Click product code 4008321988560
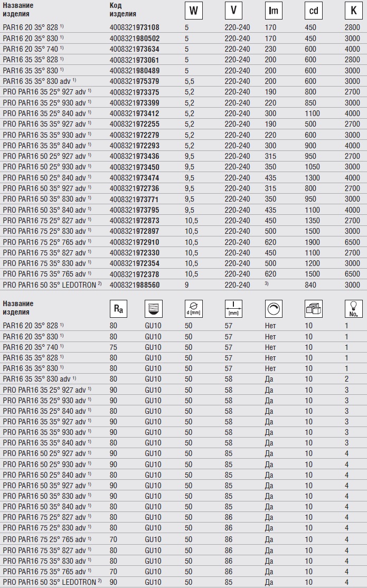 134,285
